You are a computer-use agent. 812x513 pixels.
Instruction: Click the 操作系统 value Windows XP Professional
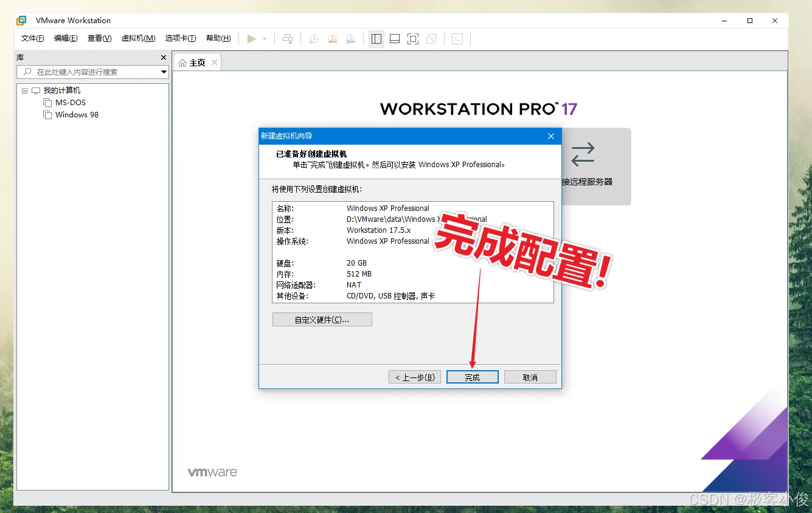tap(388, 241)
